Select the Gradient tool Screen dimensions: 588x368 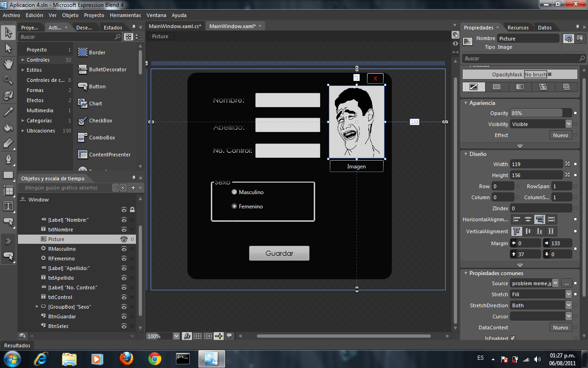pos(8,144)
